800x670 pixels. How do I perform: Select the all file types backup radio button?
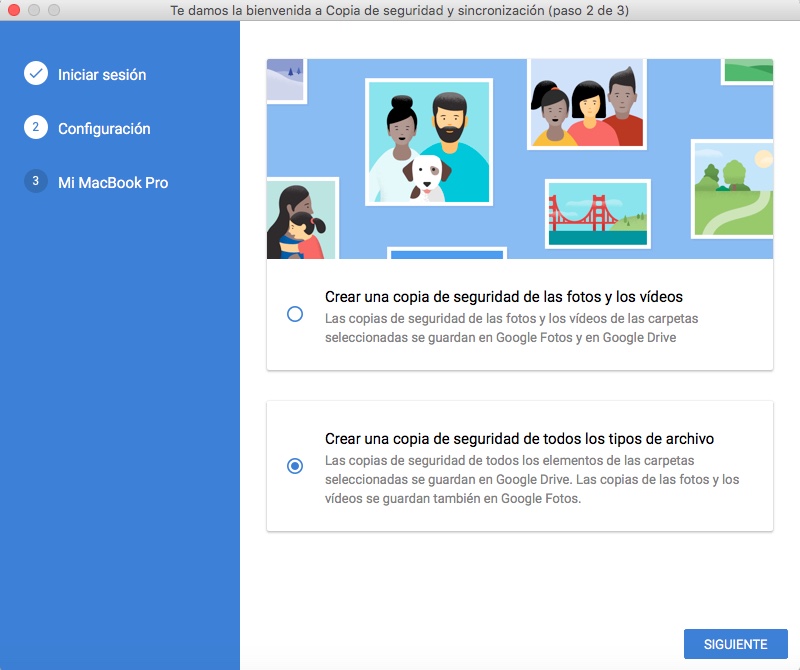295,466
